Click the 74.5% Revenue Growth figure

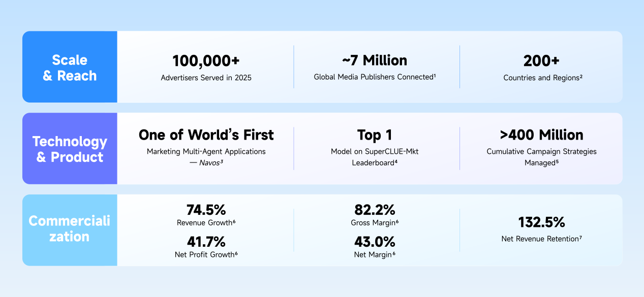click(206, 210)
